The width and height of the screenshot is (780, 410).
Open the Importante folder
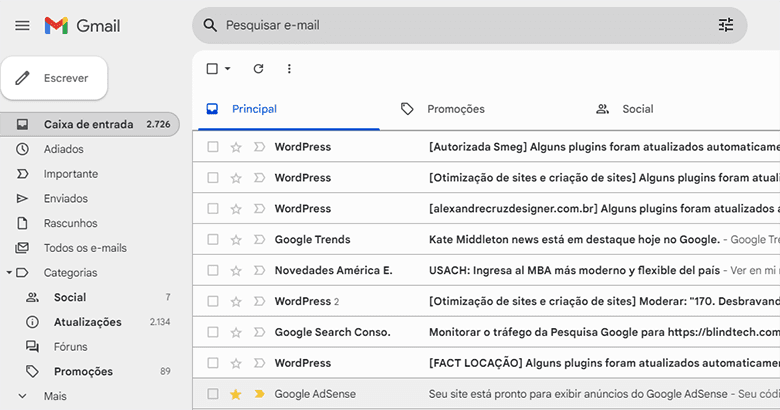pos(71,174)
